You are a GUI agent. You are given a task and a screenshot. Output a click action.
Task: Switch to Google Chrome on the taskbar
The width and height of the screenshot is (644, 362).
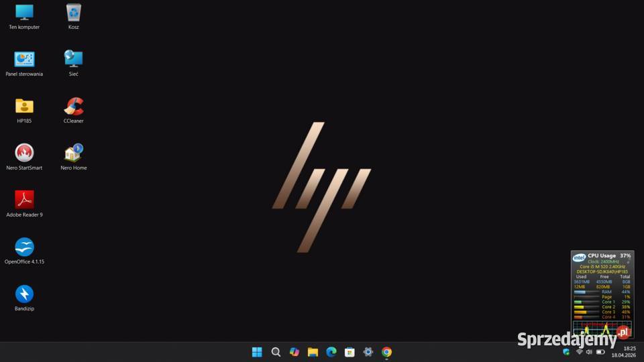click(x=386, y=352)
